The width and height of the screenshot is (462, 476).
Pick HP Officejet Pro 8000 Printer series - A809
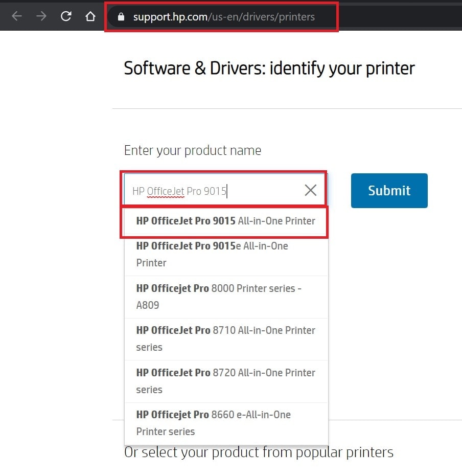[x=226, y=297]
